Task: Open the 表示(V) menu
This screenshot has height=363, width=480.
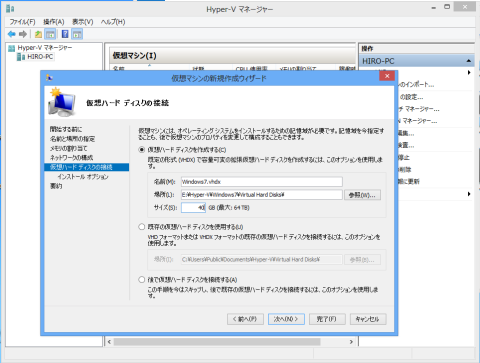Action: [83, 22]
